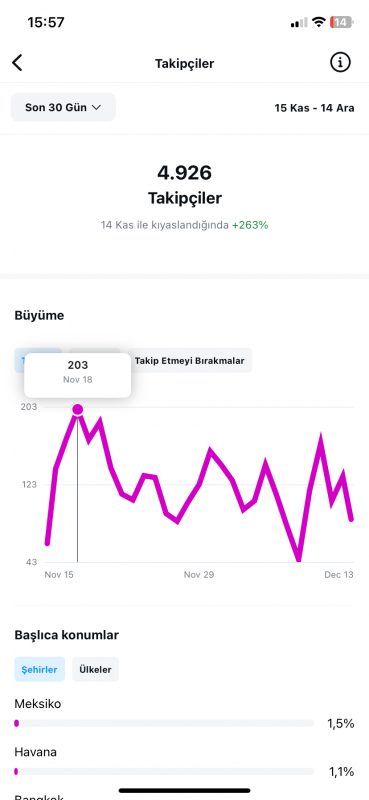Tap the Havana percentage bar
Image resolution: width=369 pixels, height=800 pixels.
pos(164,771)
